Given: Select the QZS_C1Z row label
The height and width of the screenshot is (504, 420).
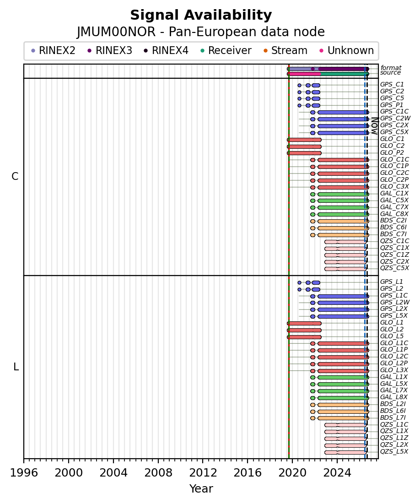Looking at the screenshot, I should 395,255.
